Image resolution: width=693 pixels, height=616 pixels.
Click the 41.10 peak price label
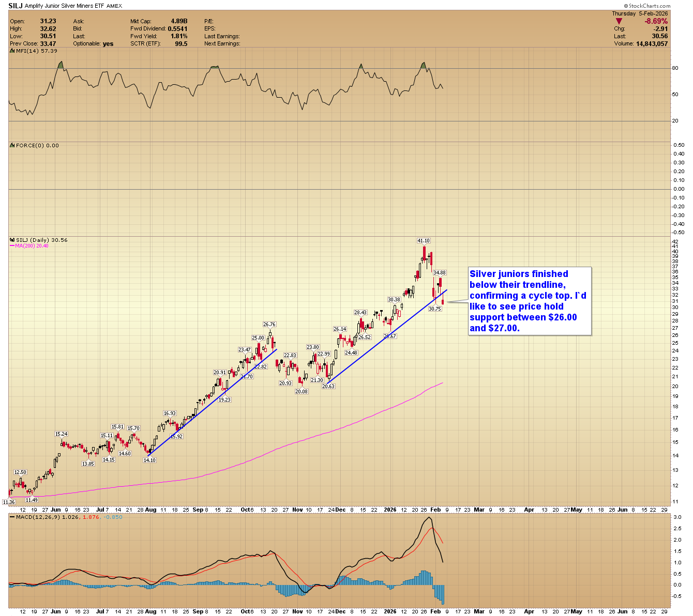click(x=424, y=240)
